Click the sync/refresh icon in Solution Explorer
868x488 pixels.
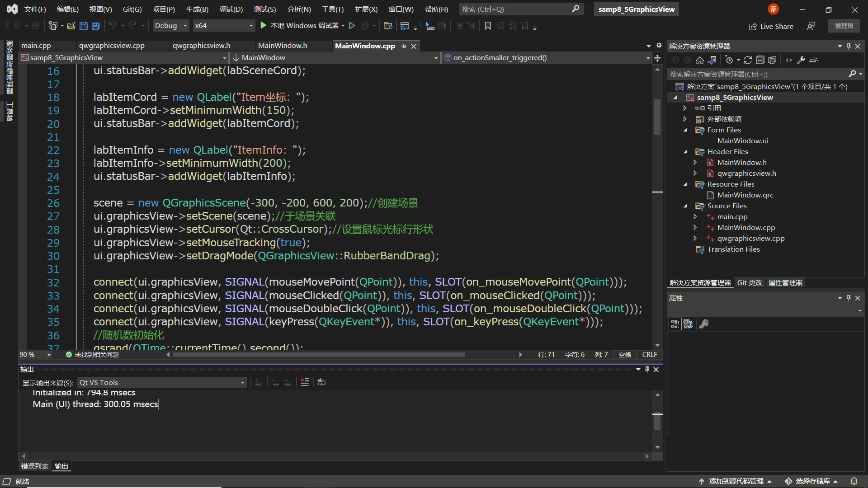click(x=748, y=60)
